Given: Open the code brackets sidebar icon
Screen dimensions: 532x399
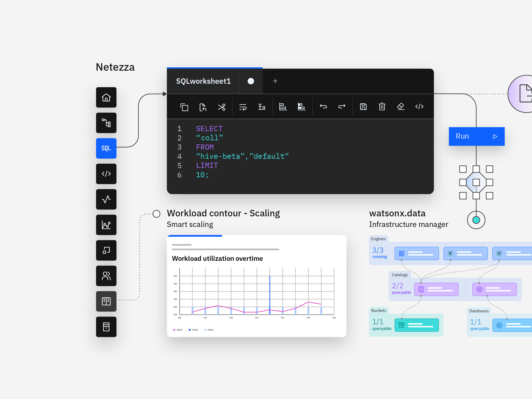Looking at the screenshot, I should [106, 174].
